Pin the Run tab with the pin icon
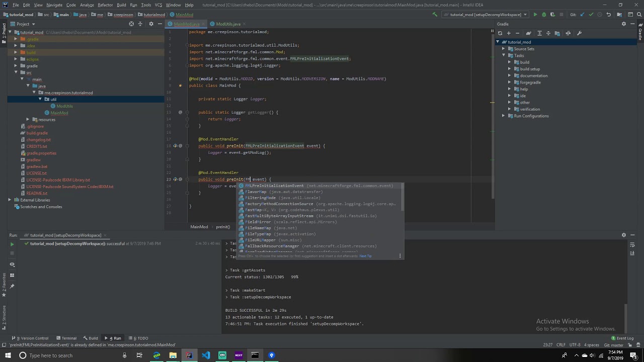The width and height of the screenshot is (644, 362). tap(12, 286)
